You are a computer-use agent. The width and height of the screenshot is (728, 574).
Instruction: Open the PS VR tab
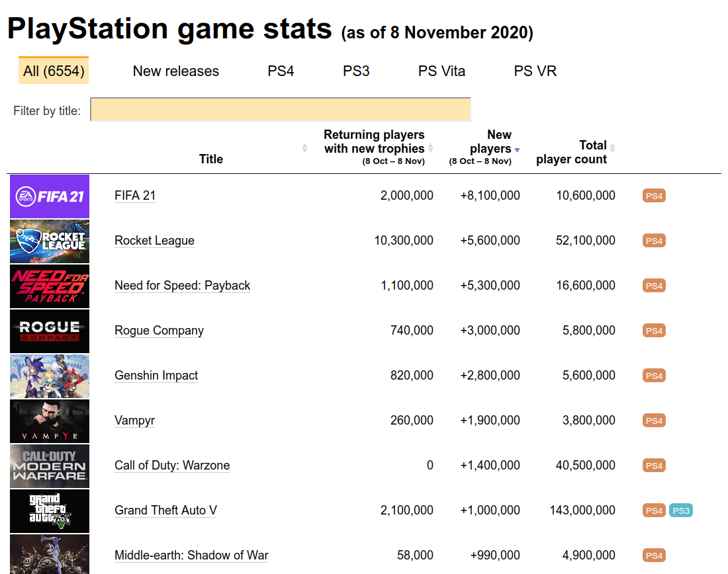pos(535,71)
